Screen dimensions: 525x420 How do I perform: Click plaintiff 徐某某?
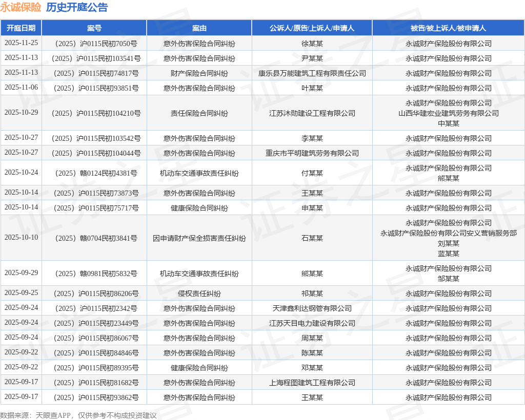(x=312, y=44)
